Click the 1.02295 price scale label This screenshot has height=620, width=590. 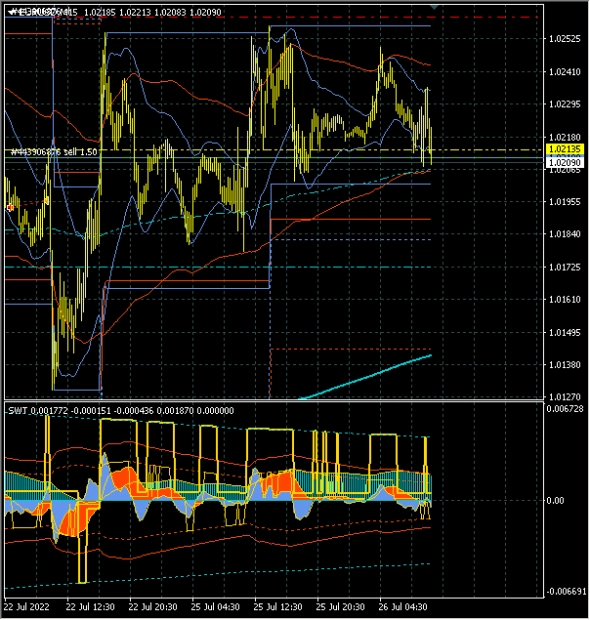click(x=565, y=104)
